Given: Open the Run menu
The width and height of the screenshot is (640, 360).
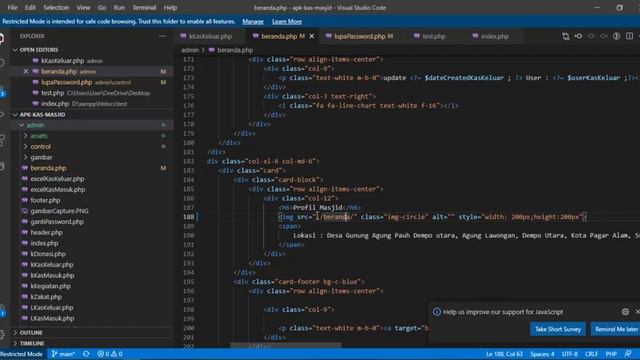Looking at the screenshot, I should coord(119,7).
